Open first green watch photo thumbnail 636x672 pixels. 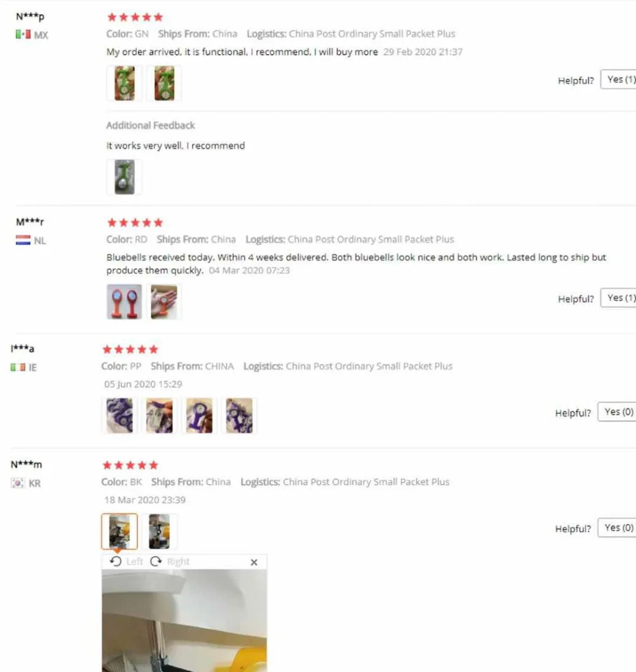[125, 83]
